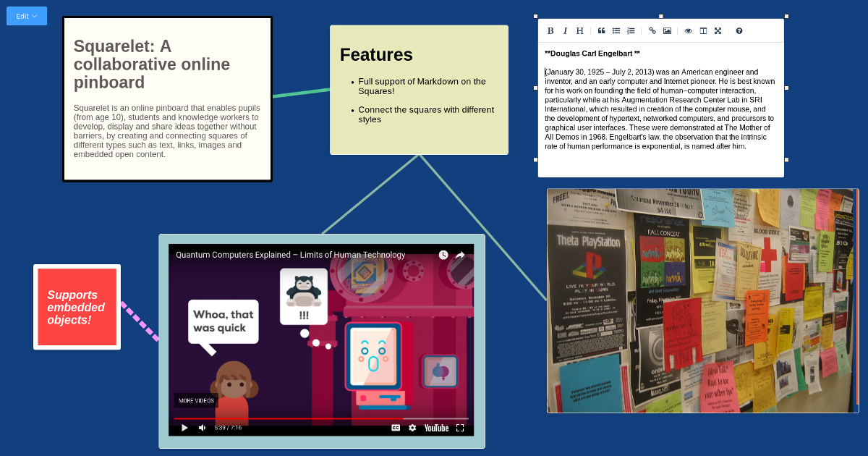The image size is (868, 456).
Task: Click the Full support of Markdown bullet
Action: pos(422,86)
